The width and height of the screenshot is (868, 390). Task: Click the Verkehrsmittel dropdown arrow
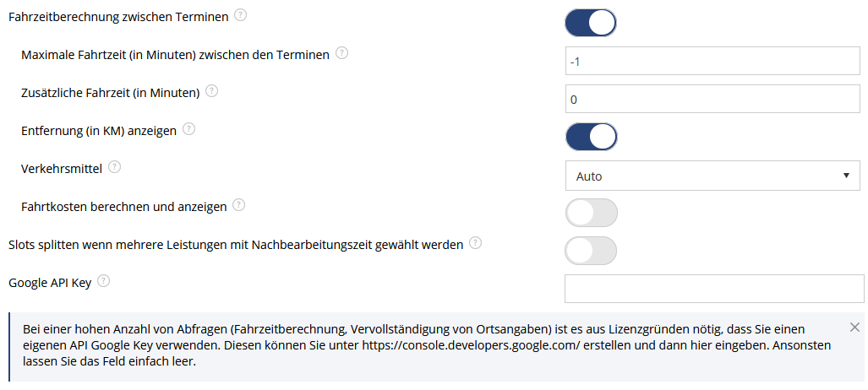pos(846,176)
